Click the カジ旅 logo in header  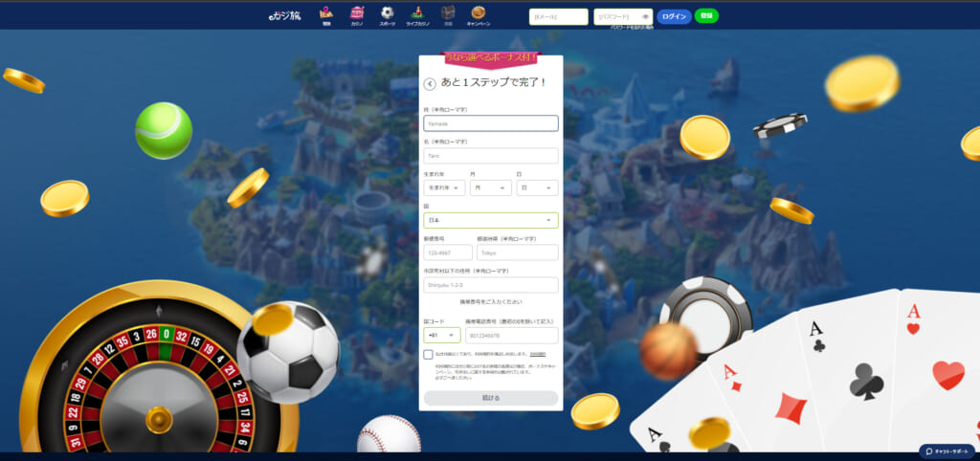point(285,15)
